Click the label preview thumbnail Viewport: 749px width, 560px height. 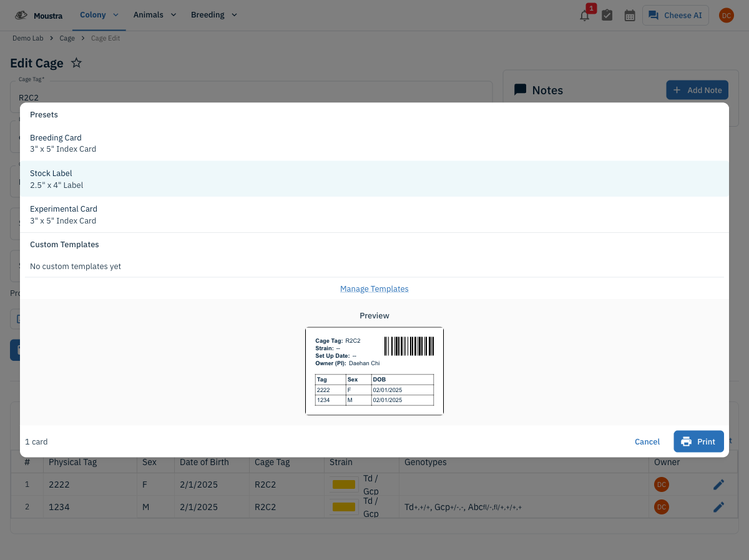(374, 371)
